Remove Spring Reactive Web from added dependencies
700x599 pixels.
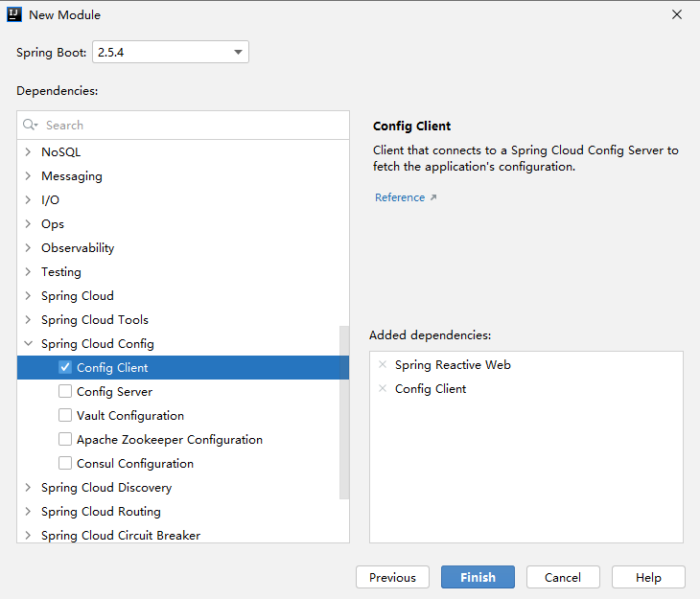[383, 364]
